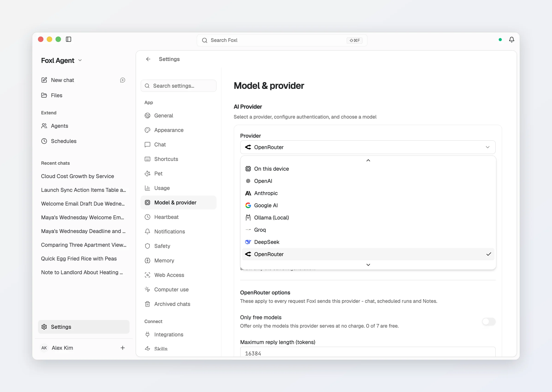The image size is (552, 392).
Task: Click the Memory brain icon
Action: (x=147, y=260)
